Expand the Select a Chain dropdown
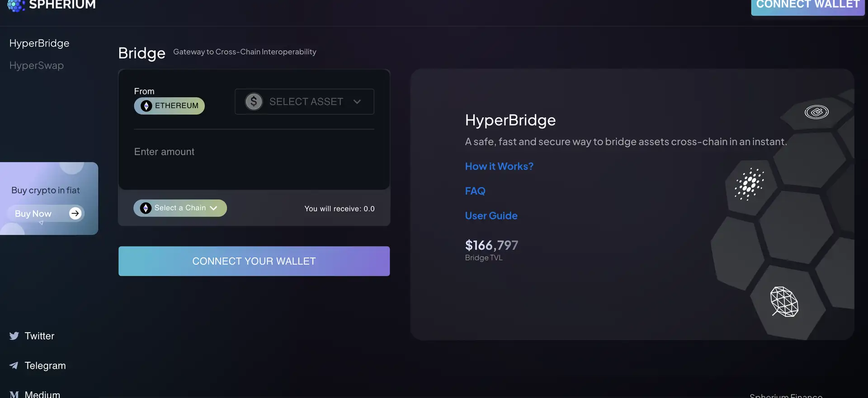The height and width of the screenshot is (398, 868). (x=180, y=208)
